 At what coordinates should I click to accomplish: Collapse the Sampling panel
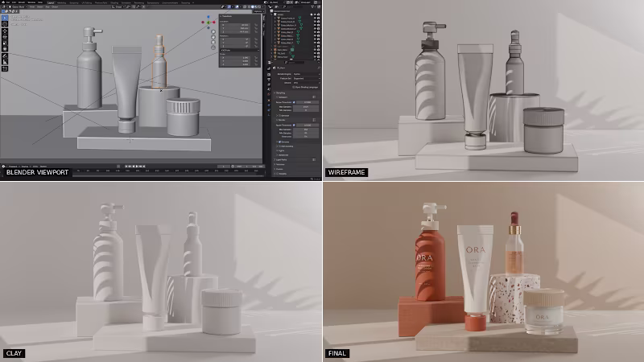click(279, 93)
